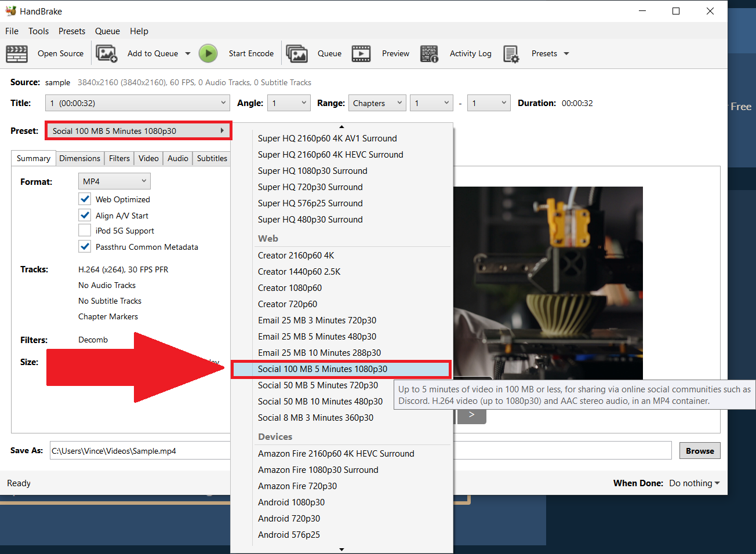The image size is (756, 554).
Task: Uncheck the Web Optimized option
Action: 85,199
